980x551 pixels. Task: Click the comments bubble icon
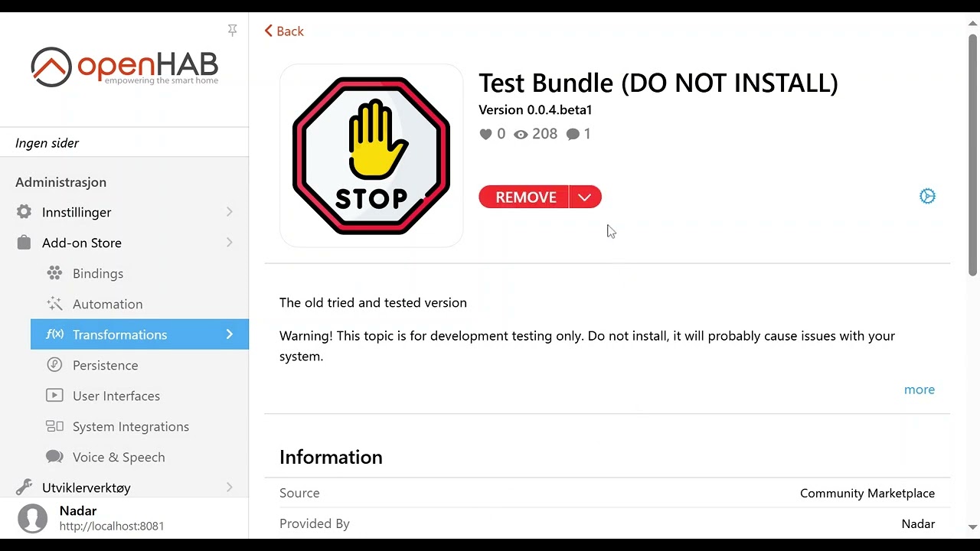pyautogui.click(x=573, y=135)
